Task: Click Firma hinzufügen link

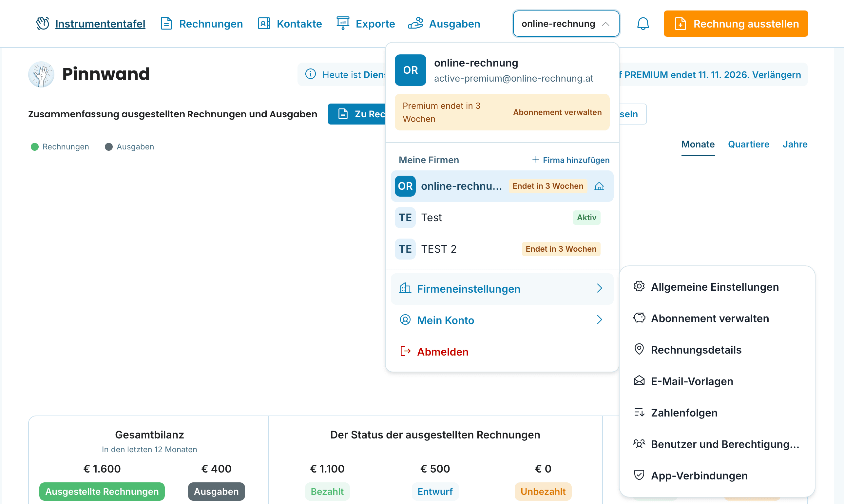Action: [x=571, y=160]
